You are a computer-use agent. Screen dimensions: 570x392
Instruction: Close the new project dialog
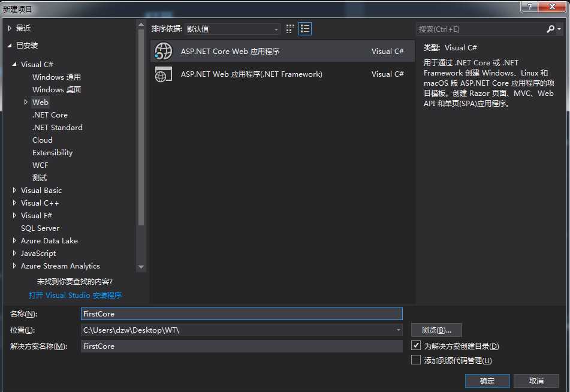click(x=552, y=7)
